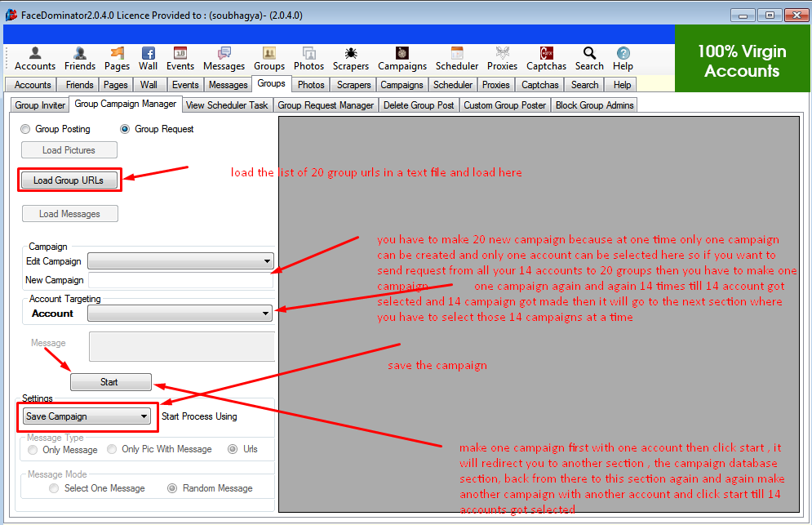Open the Groups toolbar icon

tap(269, 59)
